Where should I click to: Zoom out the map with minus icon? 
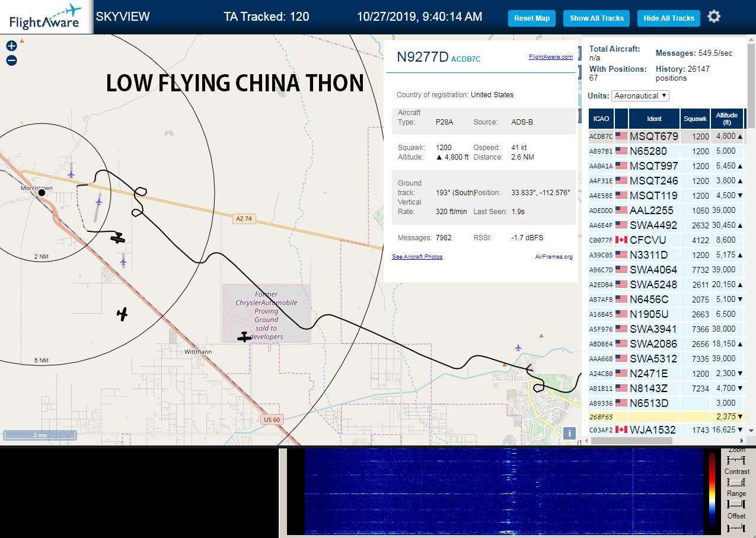[x=11, y=61]
